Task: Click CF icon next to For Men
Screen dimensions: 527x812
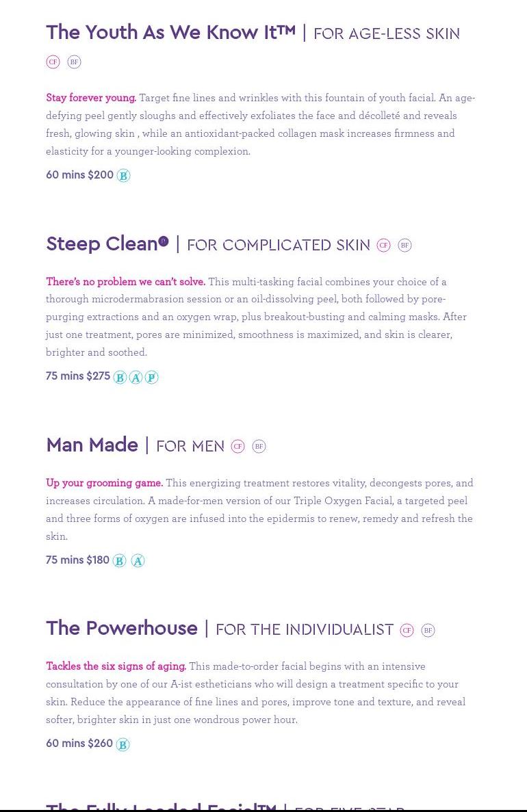Action: tap(237, 446)
